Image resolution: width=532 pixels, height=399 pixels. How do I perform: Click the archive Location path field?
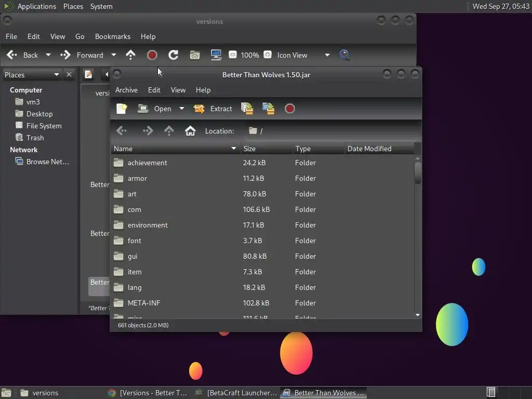[331, 131]
